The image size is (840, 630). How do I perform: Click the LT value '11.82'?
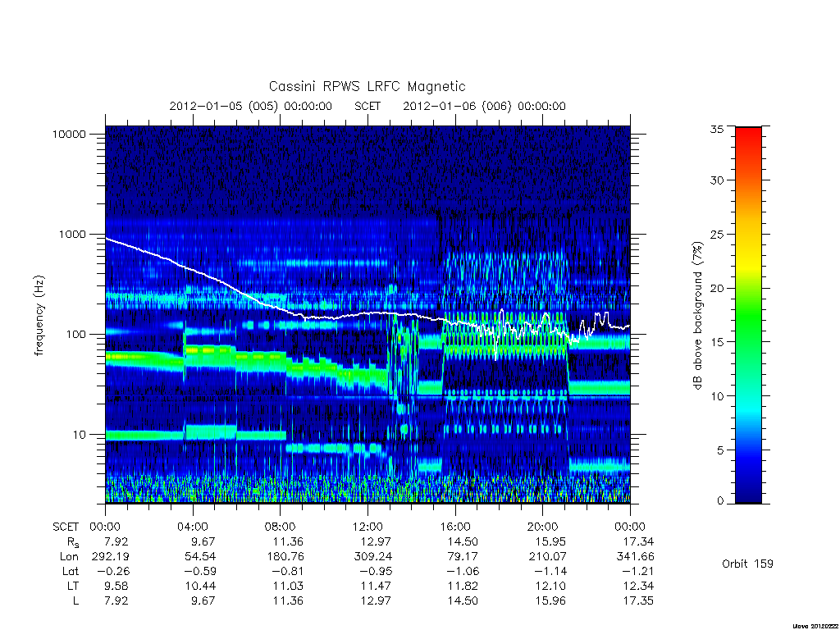tap(463, 586)
